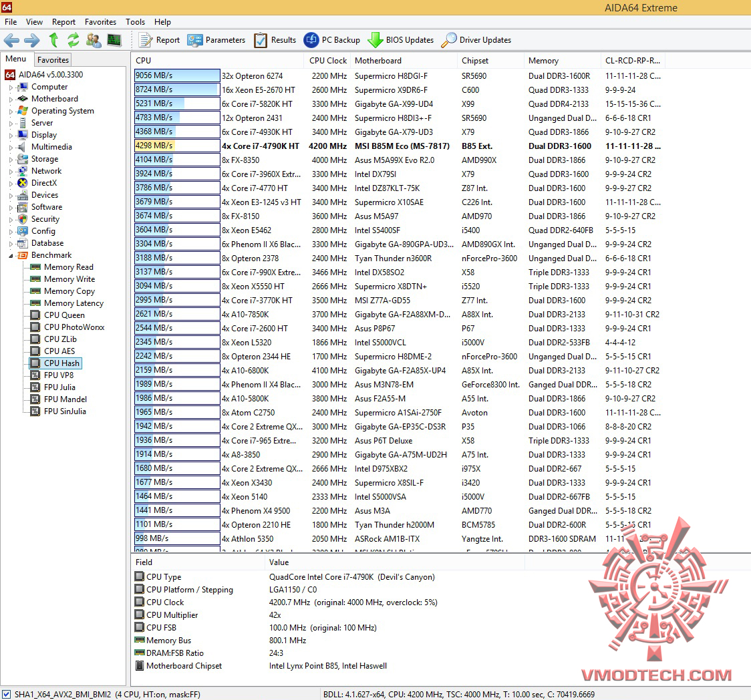Open benchmark Parameters

click(x=216, y=40)
